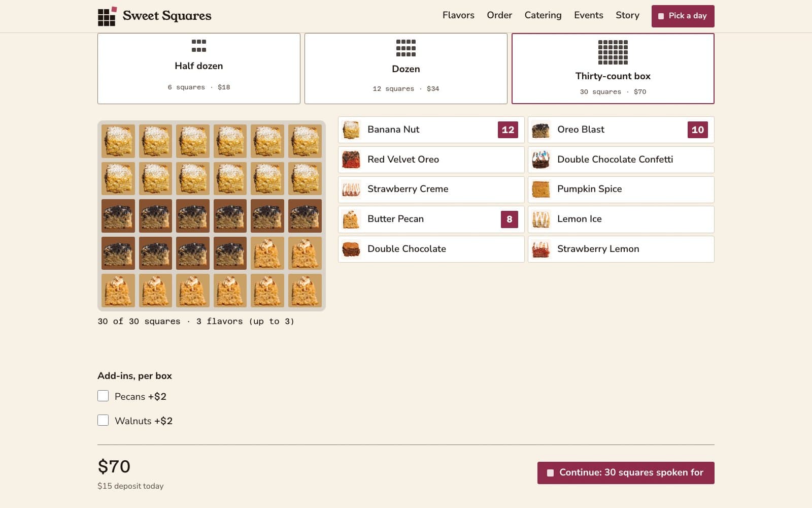Click the Sweet Squares brand name

tap(167, 16)
